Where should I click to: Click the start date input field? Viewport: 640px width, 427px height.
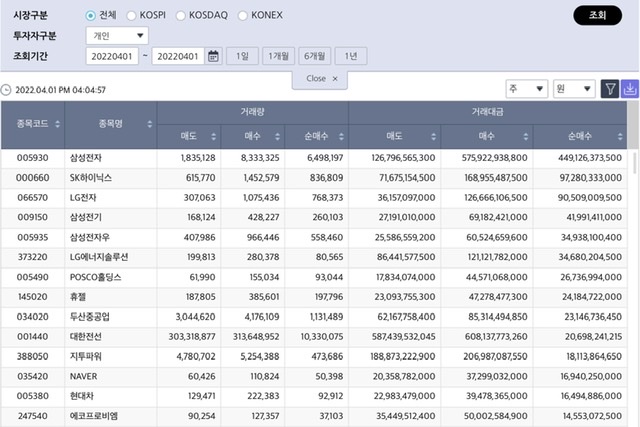pos(112,56)
